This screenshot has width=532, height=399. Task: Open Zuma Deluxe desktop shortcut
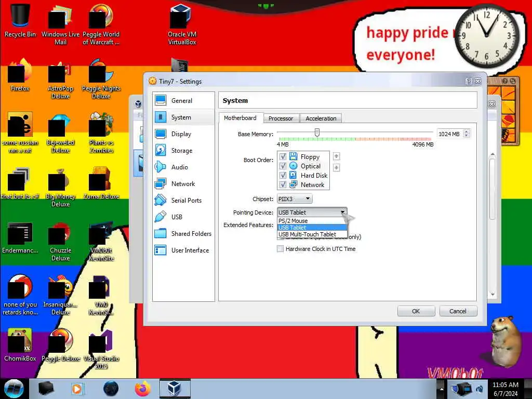[x=101, y=183]
